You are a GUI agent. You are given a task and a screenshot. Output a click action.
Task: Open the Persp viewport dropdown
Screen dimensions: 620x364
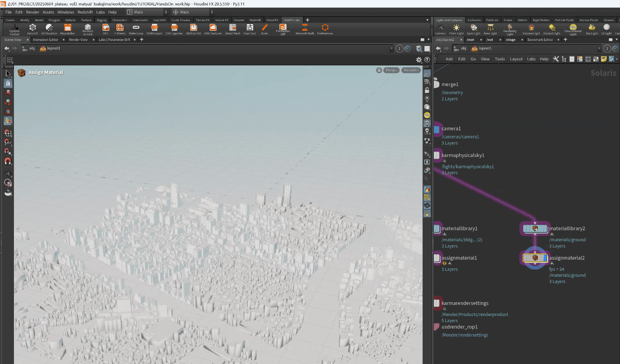point(391,70)
